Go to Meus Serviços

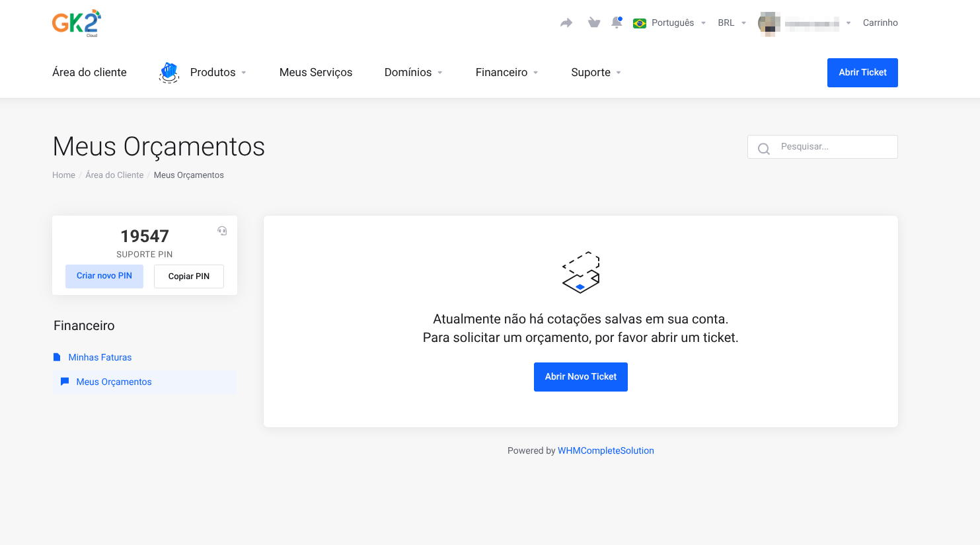click(x=316, y=73)
